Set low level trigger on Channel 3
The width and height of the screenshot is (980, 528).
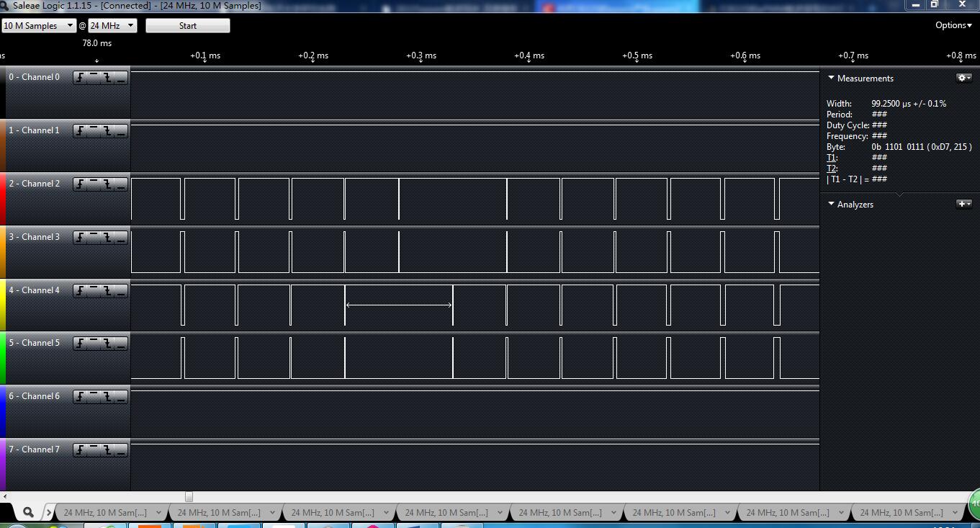[121, 238]
